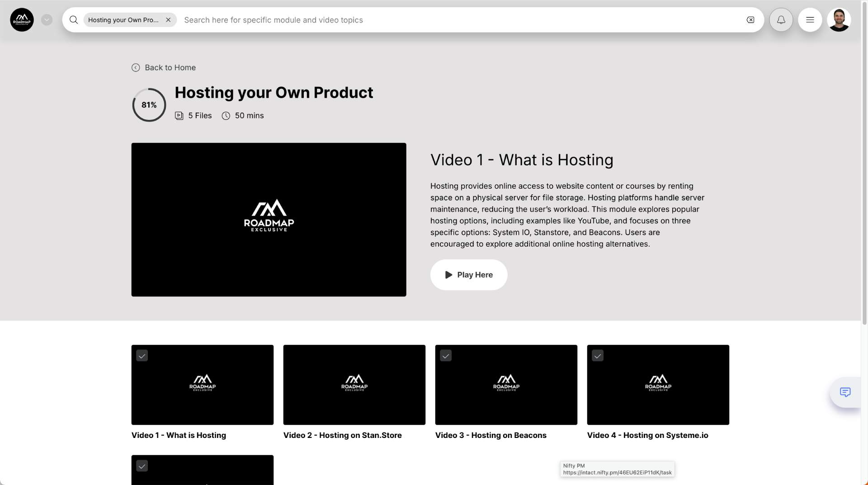
Task: Click the search magnifier icon
Action: [74, 20]
